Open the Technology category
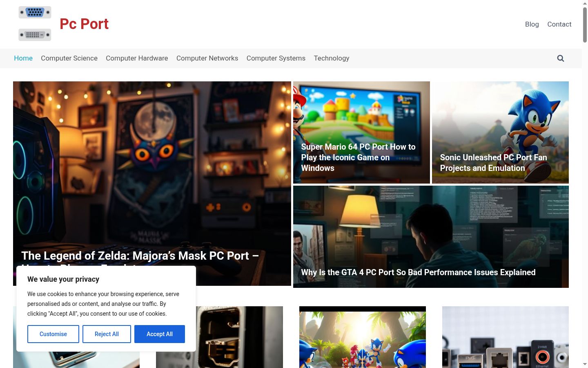Viewport: 588px width, 368px height. [331, 58]
